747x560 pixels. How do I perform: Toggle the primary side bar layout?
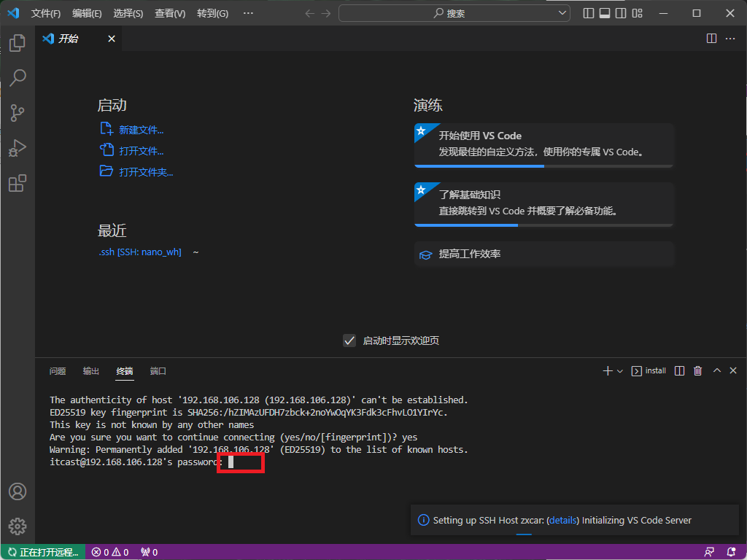tap(589, 13)
